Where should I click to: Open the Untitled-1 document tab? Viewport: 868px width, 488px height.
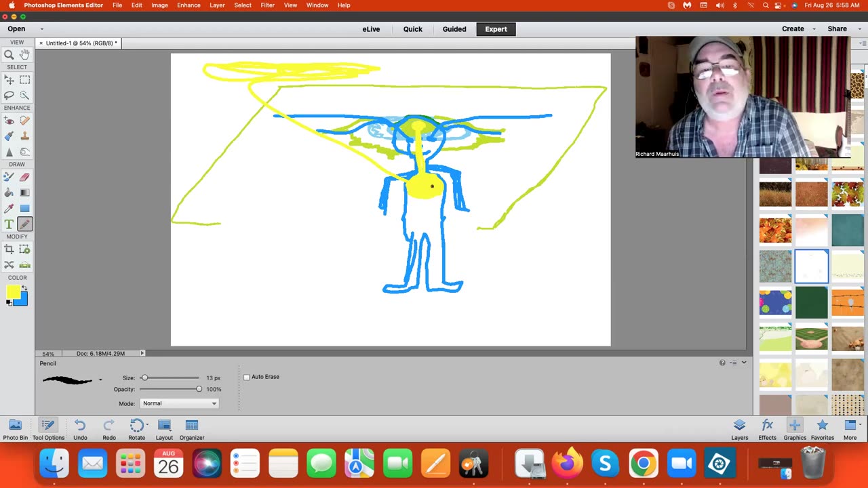(81, 43)
